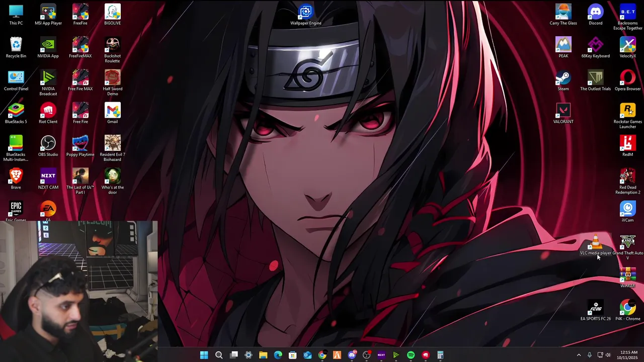
Task: Launch Red Dead Redemption 2 shortcut
Action: 628,181
